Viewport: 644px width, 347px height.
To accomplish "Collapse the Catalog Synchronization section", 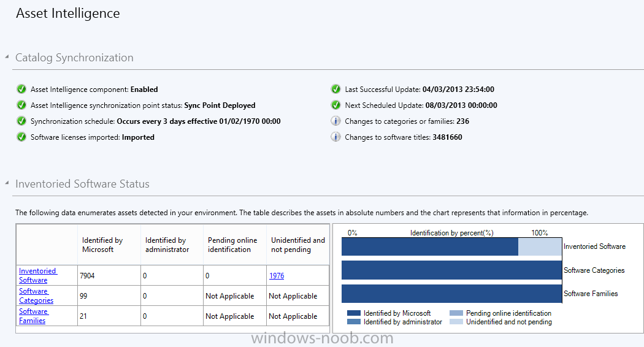I will [7, 57].
